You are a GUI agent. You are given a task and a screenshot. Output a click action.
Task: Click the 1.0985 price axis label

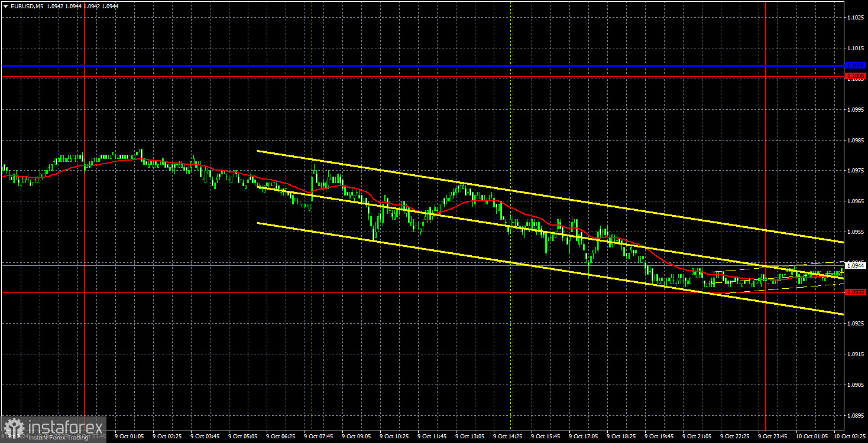856,140
